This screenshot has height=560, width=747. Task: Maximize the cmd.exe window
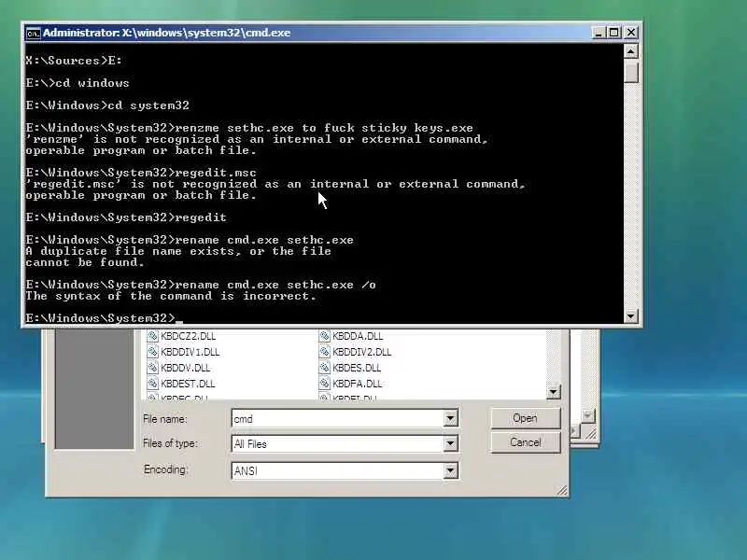[614, 33]
